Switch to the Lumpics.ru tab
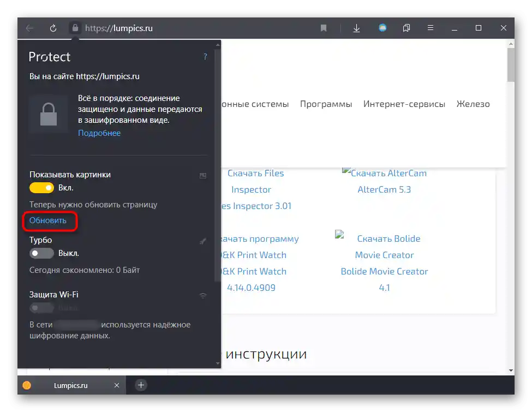This screenshot has height=412, width=532. pyautogui.click(x=71, y=385)
